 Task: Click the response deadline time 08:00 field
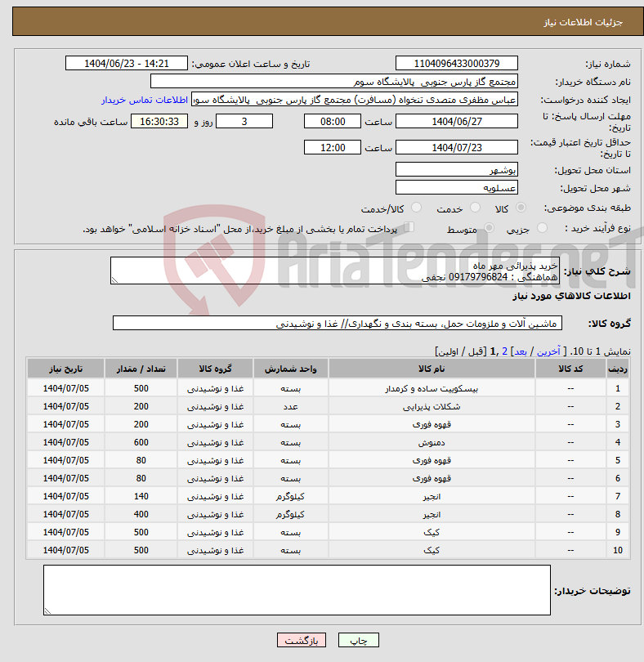pos(333,121)
